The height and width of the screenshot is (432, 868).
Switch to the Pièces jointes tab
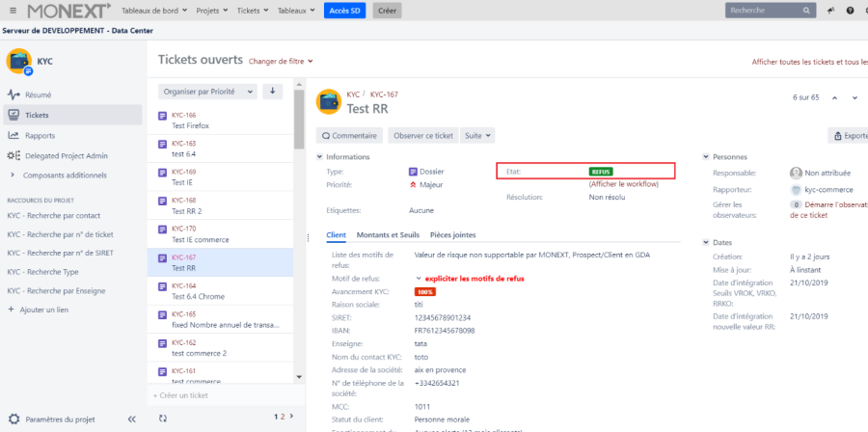coord(452,234)
